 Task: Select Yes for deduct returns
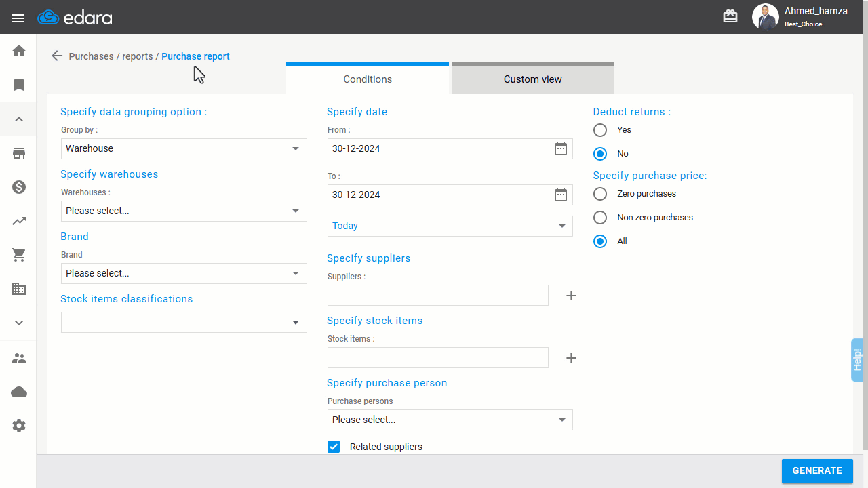pyautogui.click(x=600, y=130)
